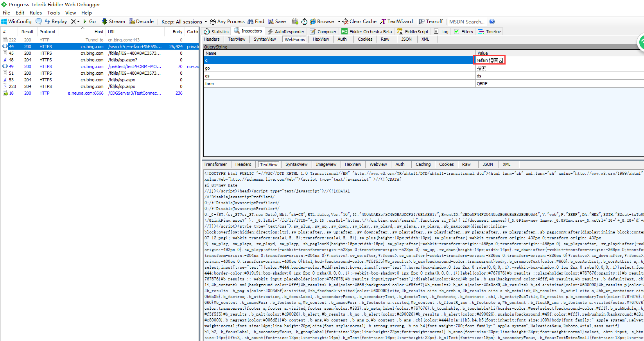
Task: Click the Filters tab checkbox
Action: pos(456,31)
